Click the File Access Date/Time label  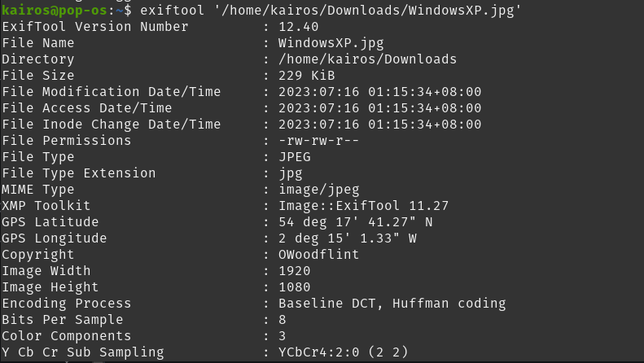[x=87, y=108]
